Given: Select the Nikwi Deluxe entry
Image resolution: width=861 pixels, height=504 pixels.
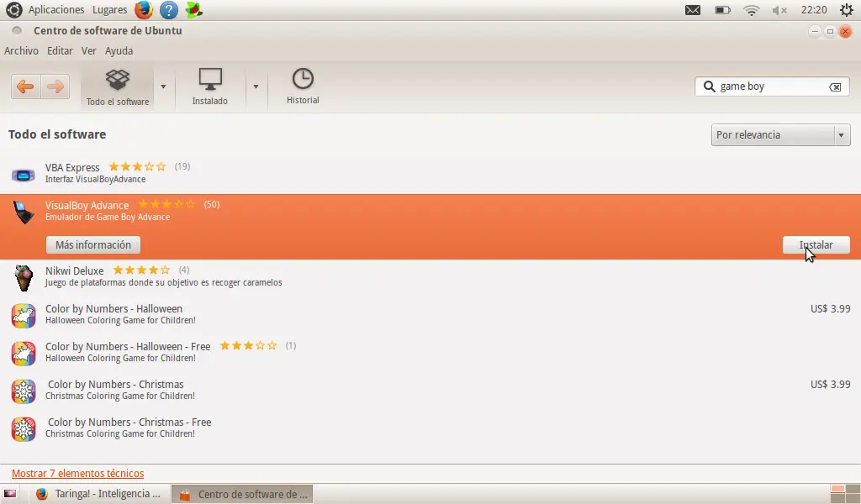Looking at the screenshot, I should [430, 276].
